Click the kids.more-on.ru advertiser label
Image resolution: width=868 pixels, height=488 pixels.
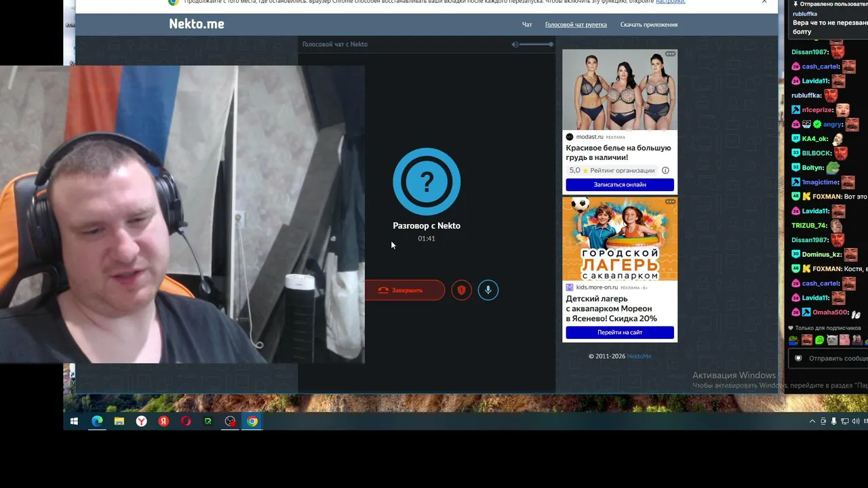pyautogui.click(x=597, y=287)
